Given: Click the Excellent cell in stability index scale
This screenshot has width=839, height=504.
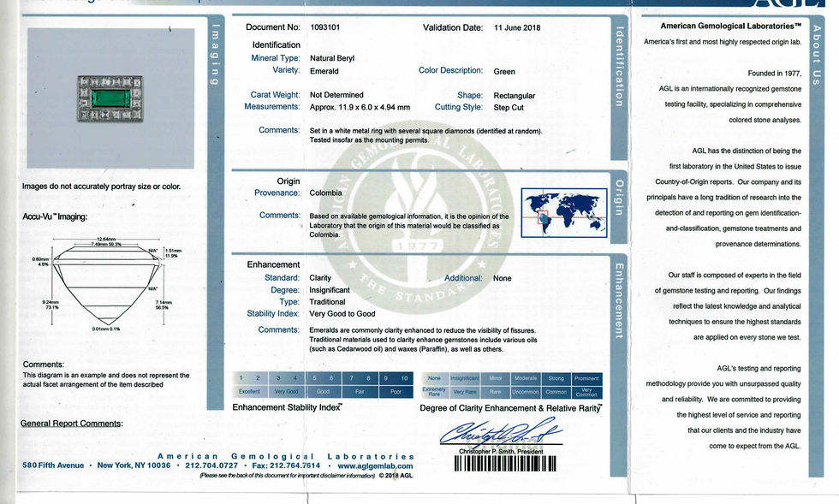Looking at the screenshot, I should (249, 392).
